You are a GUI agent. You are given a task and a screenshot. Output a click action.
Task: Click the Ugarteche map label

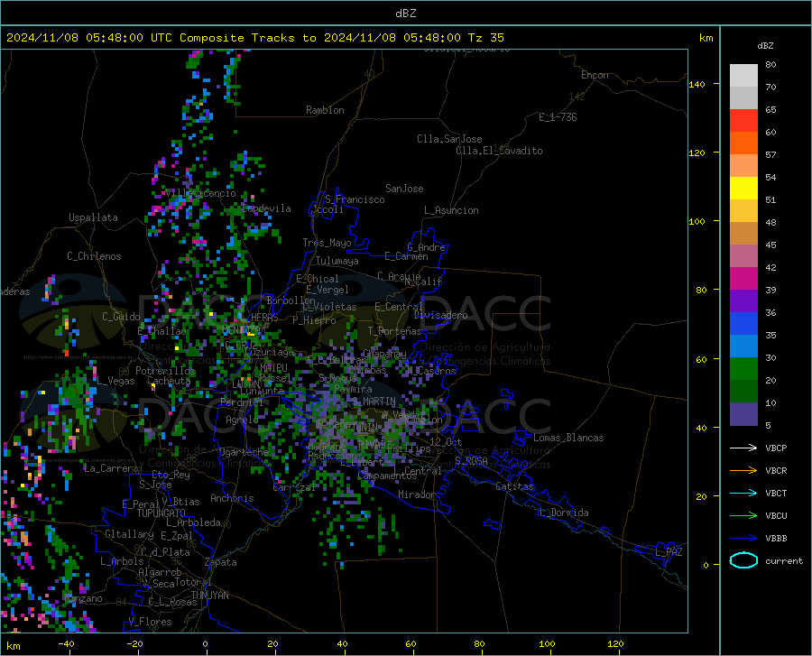coord(244,451)
